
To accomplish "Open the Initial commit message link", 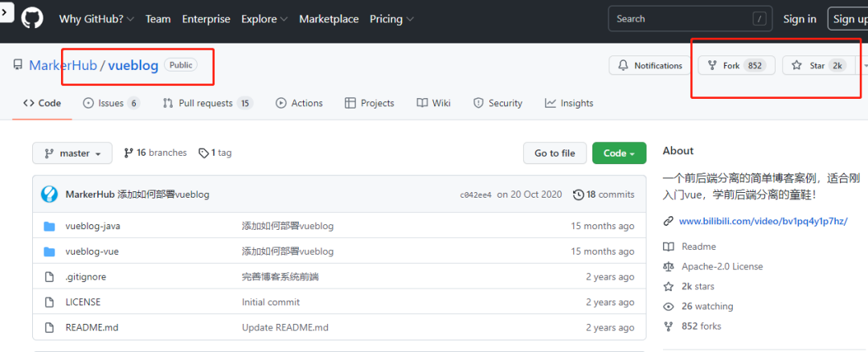I will click(x=271, y=302).
